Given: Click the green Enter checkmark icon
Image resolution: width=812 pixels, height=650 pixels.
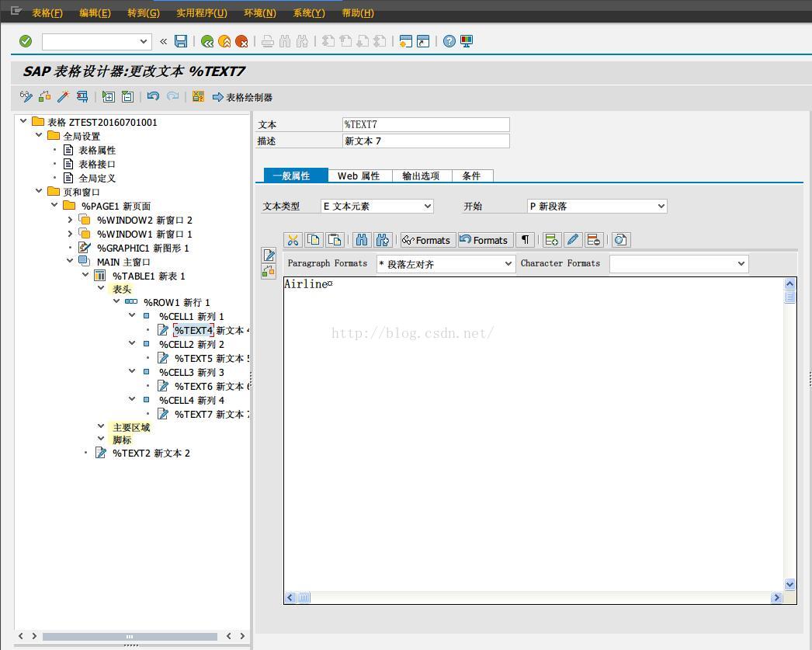Looking at the screenshot, I should (x=26, y=41).
